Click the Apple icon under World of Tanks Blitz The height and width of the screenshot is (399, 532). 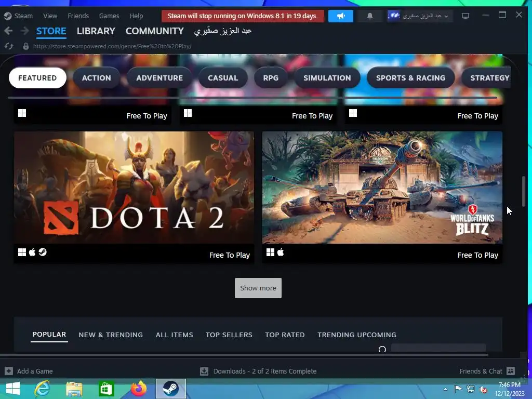tap(281, 252)
